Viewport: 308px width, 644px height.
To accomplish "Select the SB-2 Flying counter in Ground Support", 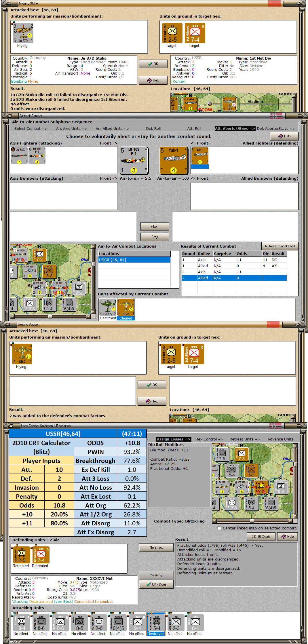I will coord(22,354).
